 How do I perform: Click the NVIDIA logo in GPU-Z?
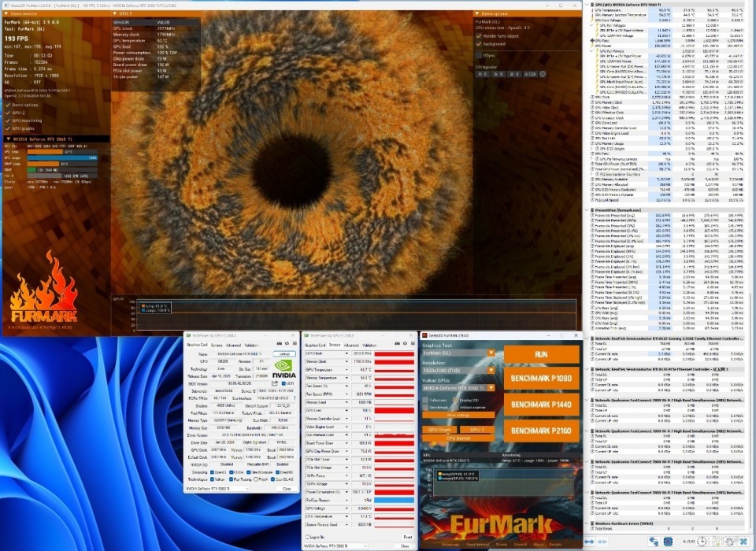click(x=284, y=368)
